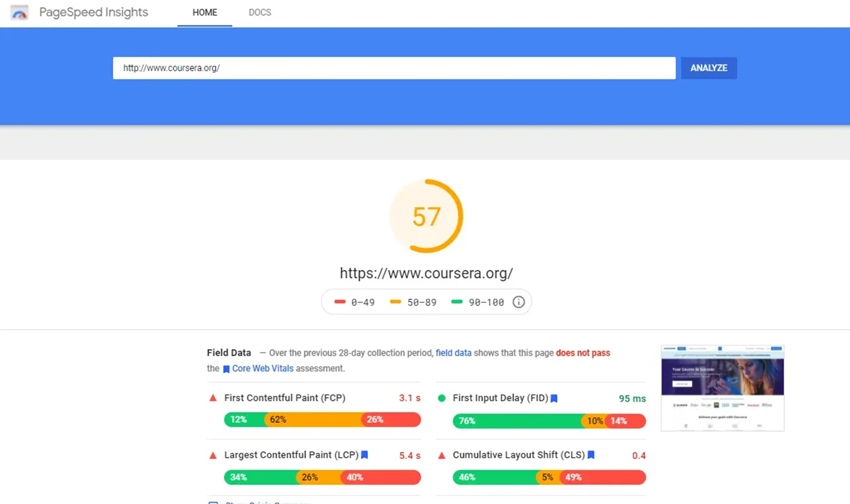Open the field data link

click(x=453, y=353)
